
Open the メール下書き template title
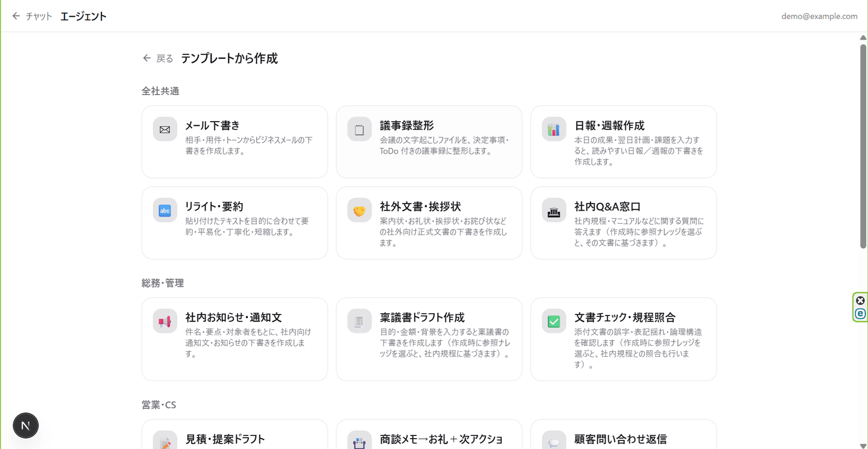(213, 125)
